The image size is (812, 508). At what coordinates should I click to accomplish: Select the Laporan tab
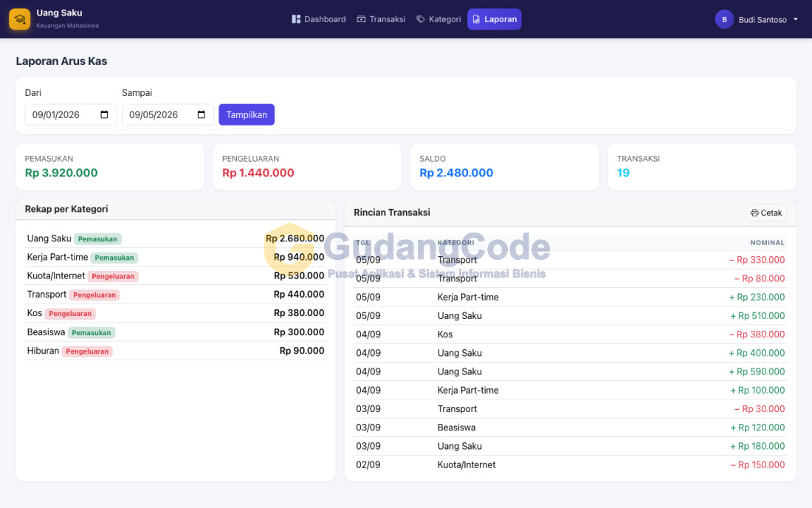pos(495,19)
